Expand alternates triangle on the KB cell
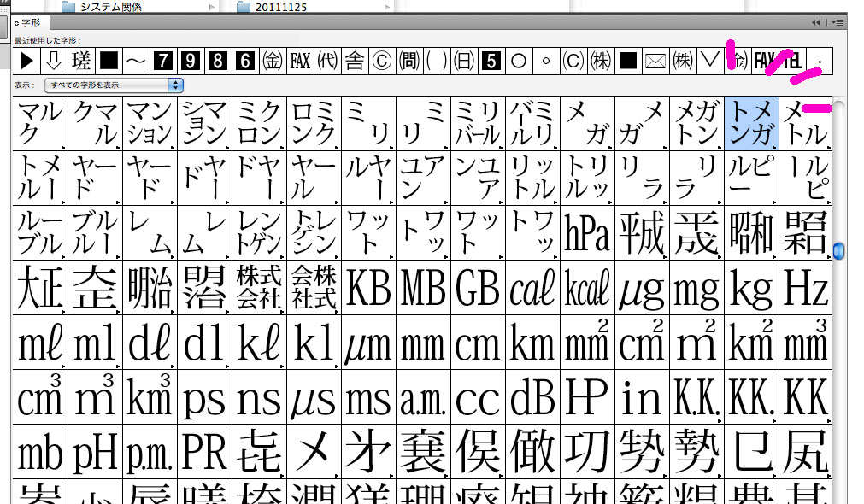Screen dimensions: 864x504 tap(392, 311)
